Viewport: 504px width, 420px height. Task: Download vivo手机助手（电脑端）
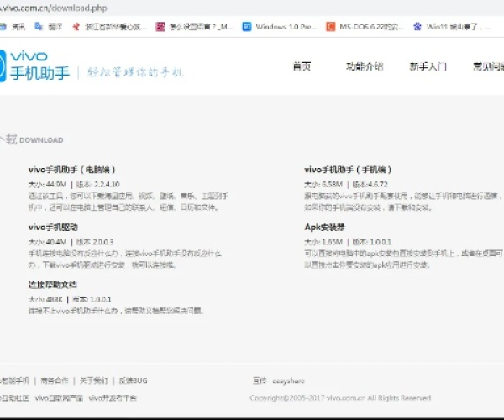pyautogui.click(x=71, y=170)
